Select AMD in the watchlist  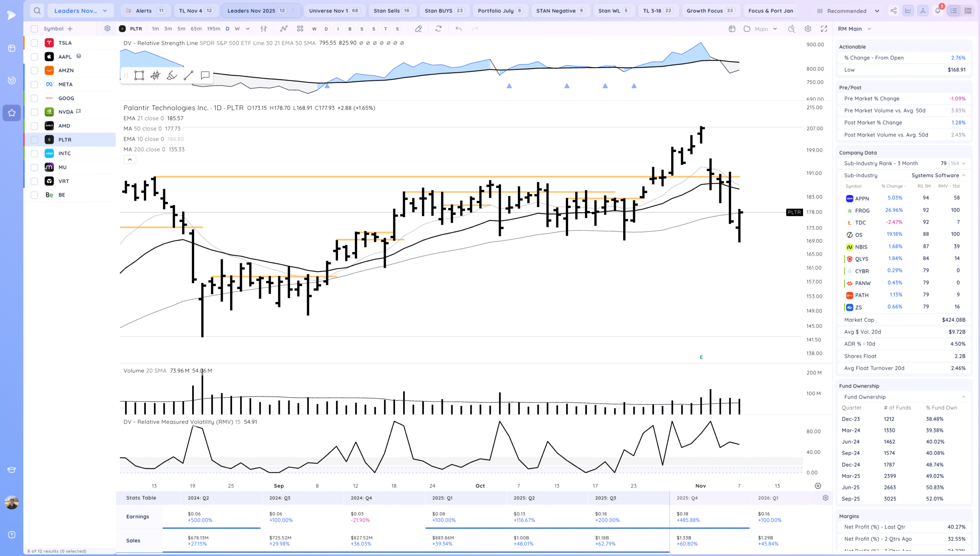(64, 126)
